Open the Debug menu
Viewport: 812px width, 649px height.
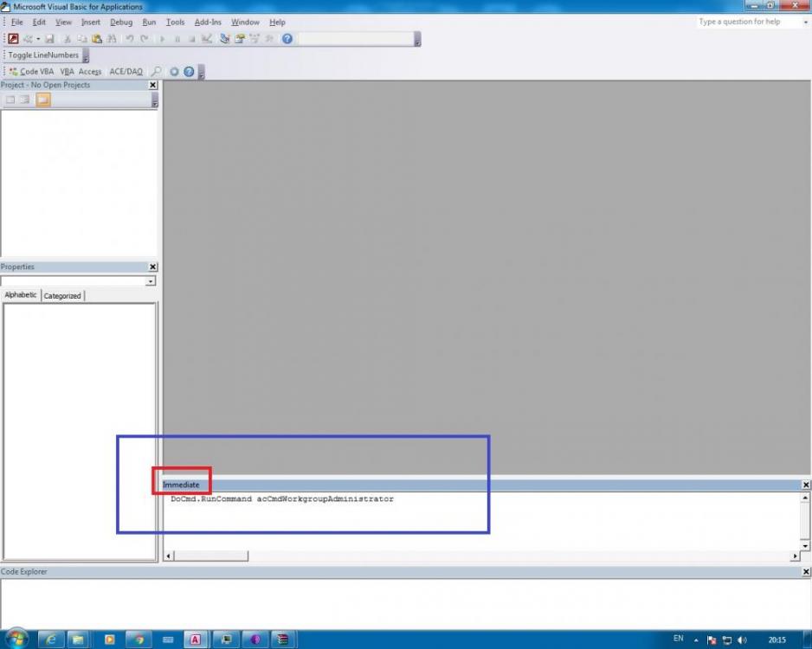pyautogui.click(x=121, y=22)
